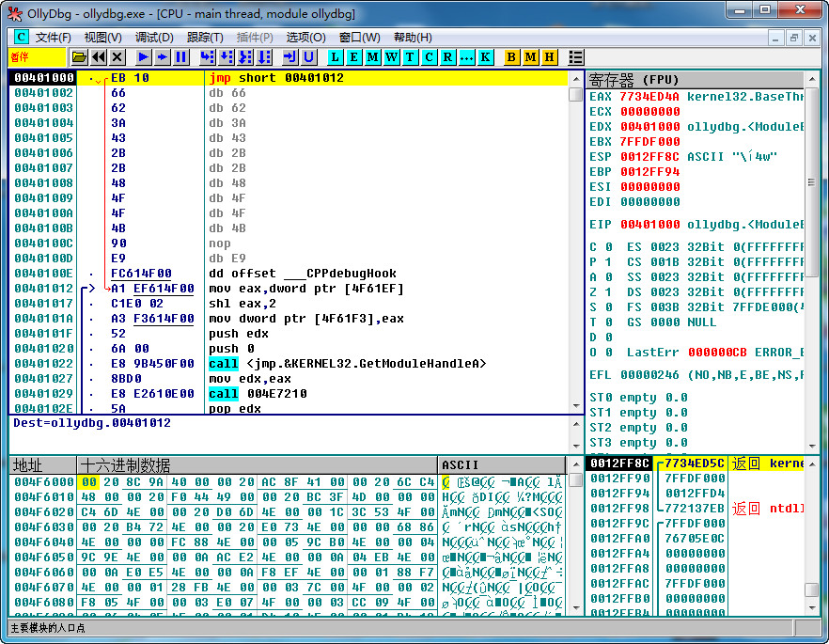The height and width of the screenshot is (644, 829).
Task: Click the Close program X toolbar icon
Action: click(117, 57)
